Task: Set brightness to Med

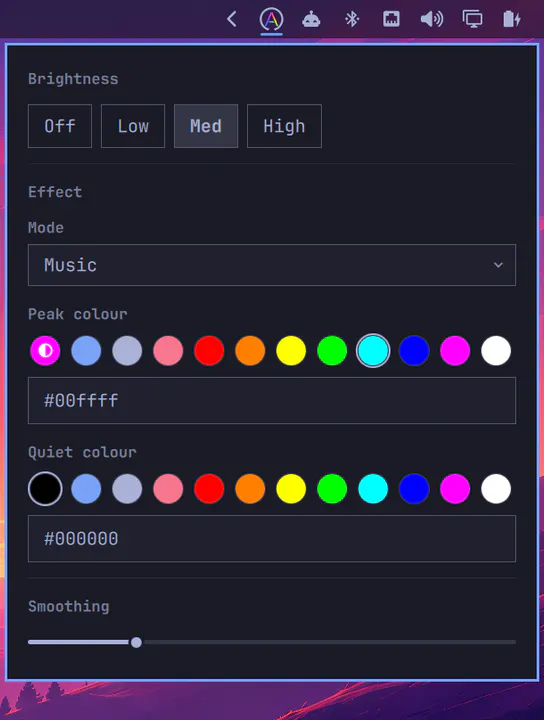Action: 206,126
